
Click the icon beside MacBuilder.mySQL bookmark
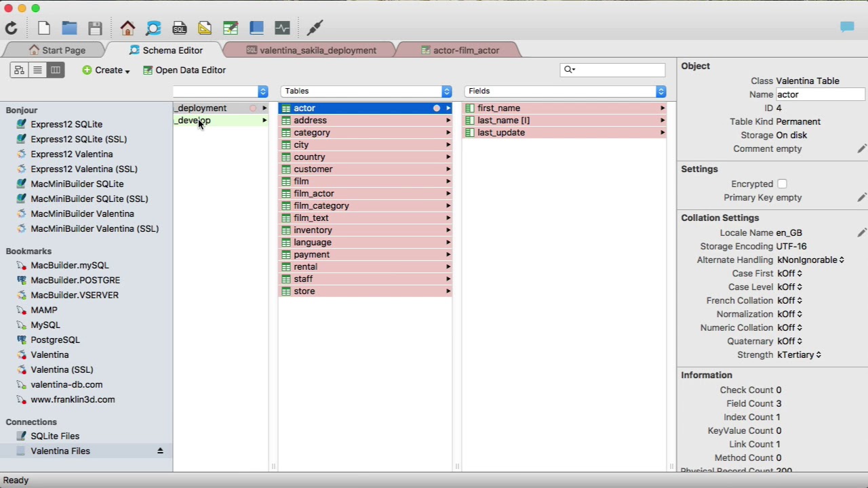(22, 265)
